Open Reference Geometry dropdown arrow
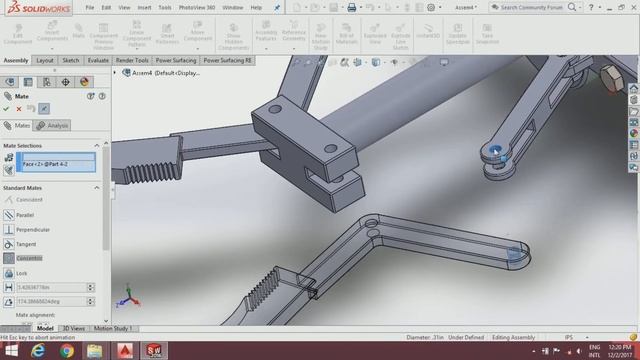The height and width of the screenshot is (360, 640). [293, 48]
